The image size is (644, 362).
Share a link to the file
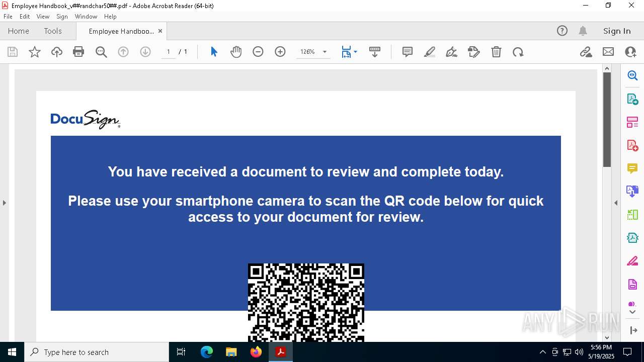click(586, 52)
